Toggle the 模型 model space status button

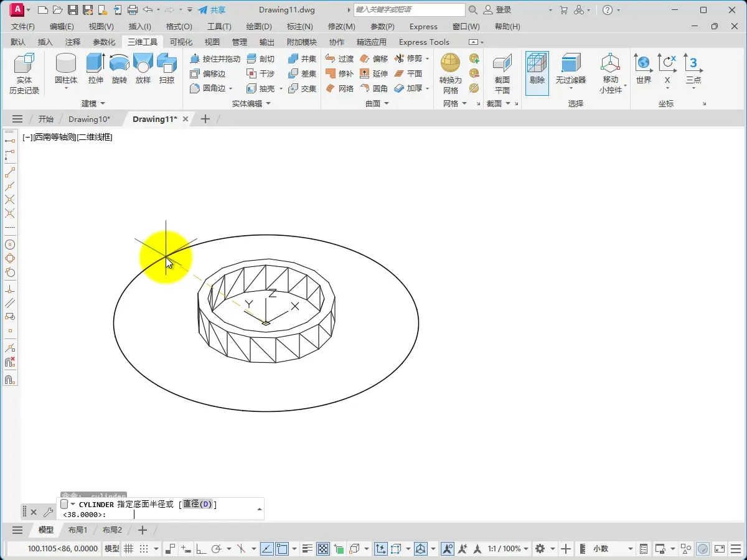coord(112,549)
